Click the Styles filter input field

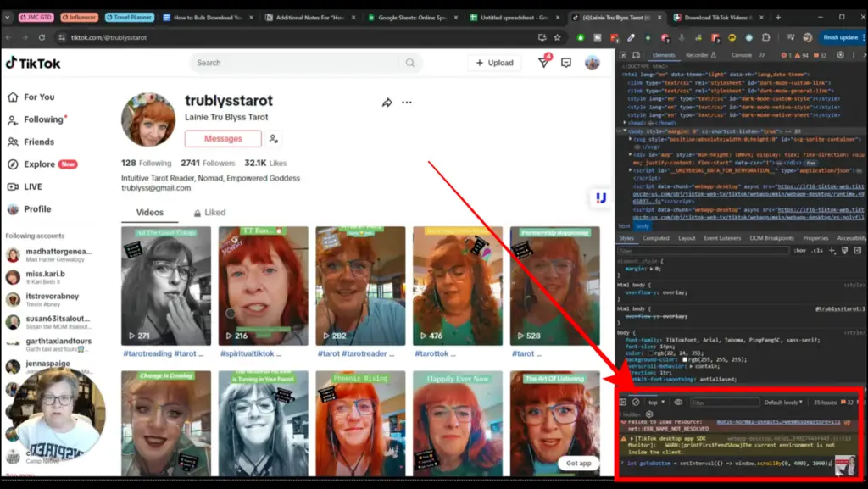(703, 251)
